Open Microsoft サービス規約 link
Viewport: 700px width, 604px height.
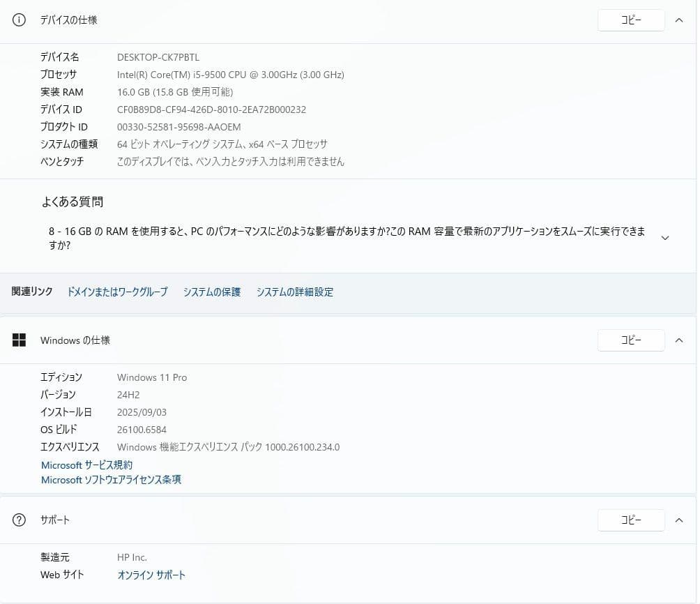(86, 465)
